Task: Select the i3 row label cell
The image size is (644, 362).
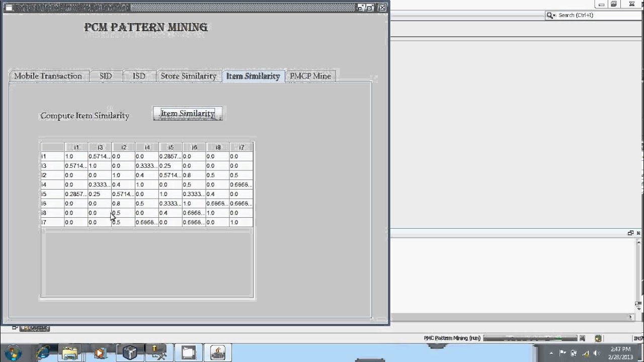Action: 52,166
